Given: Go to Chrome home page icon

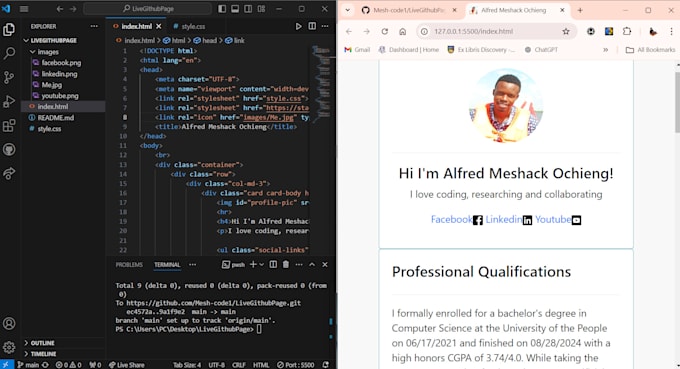Looking at the screenshot, I should [x=402, y=31].
